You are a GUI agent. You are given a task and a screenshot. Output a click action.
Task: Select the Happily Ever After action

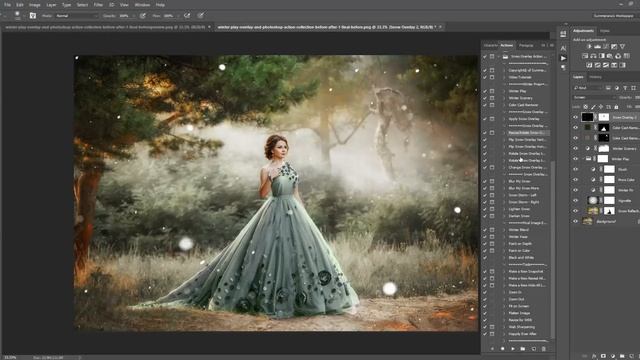click(x=522, y=334)
